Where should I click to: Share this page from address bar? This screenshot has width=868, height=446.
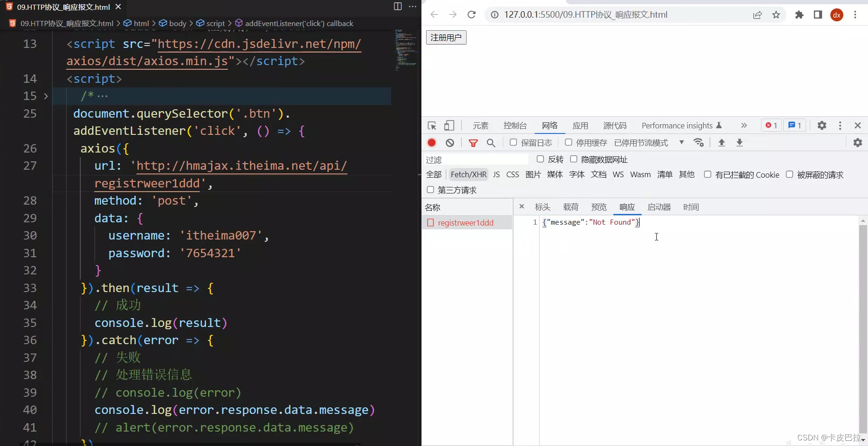tap(757, 14)
